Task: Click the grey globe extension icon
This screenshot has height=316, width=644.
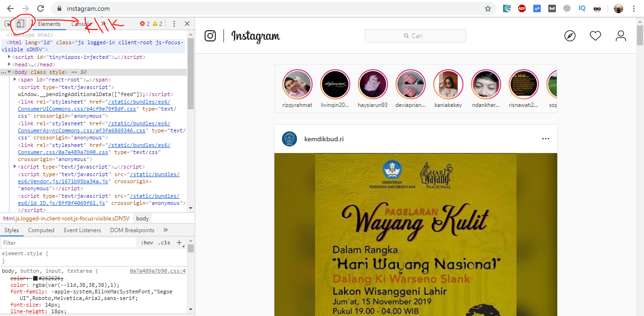Action: 567,8
